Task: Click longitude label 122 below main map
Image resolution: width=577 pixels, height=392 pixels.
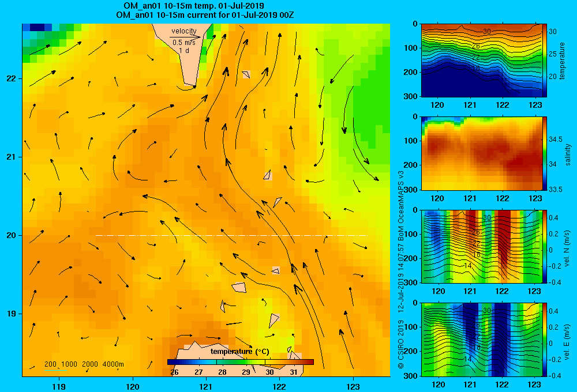Action: click(279, 386)
